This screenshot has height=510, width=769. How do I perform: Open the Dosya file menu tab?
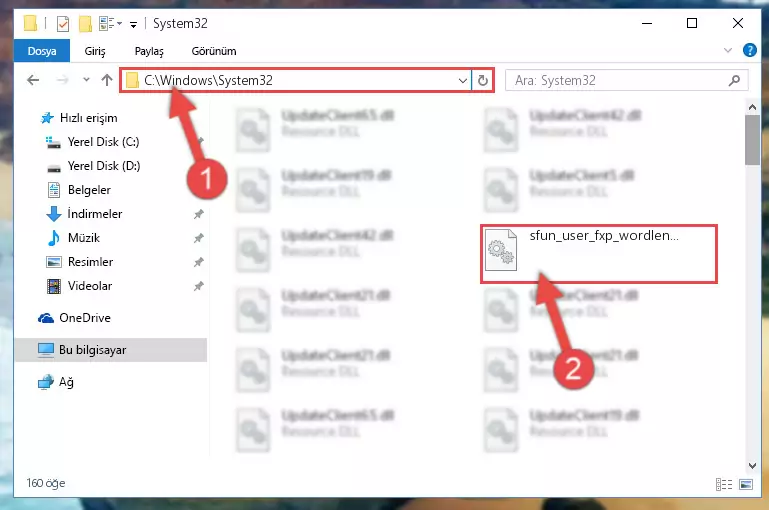[x=42, y=51]
